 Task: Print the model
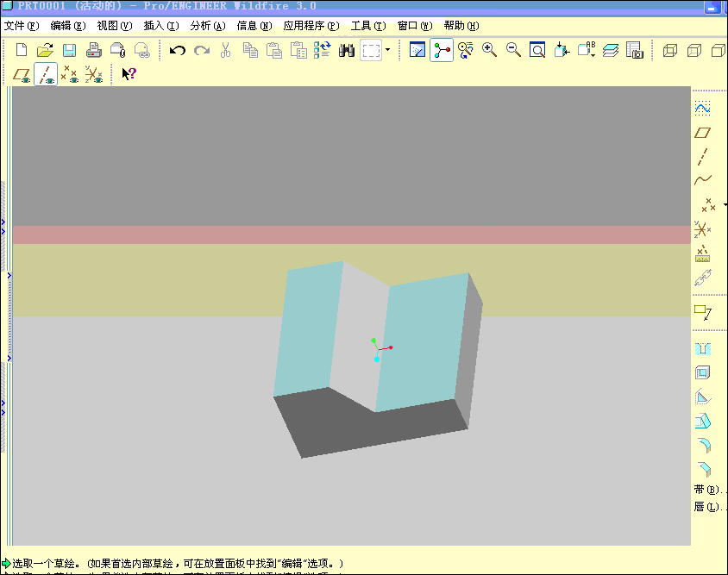coord(93,50)
